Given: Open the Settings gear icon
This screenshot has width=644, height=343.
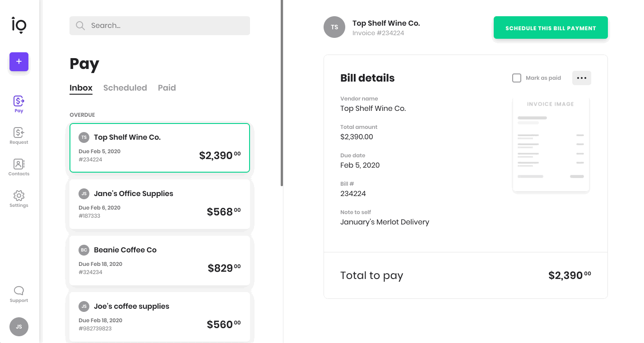Looking at the screenshot, I should pos(19,196).
